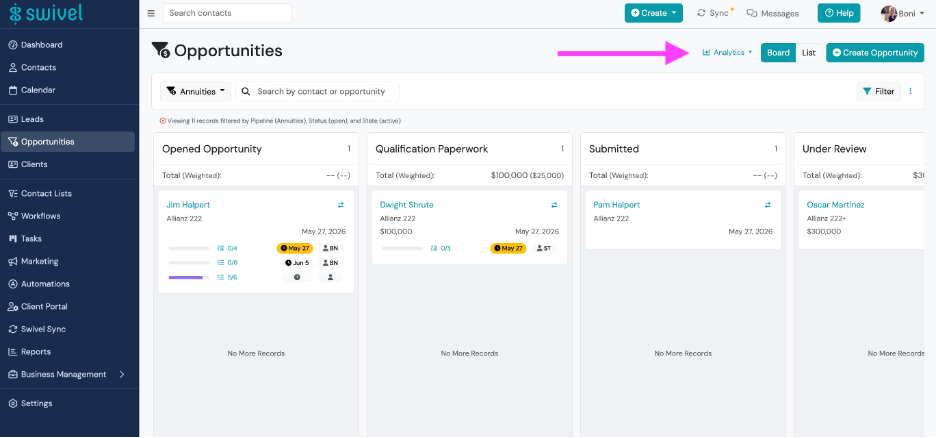Screen dimensions: 936x438
Task: Click the empty clock badge on Jim Halpert card
Action: click(x=297, y=277)
